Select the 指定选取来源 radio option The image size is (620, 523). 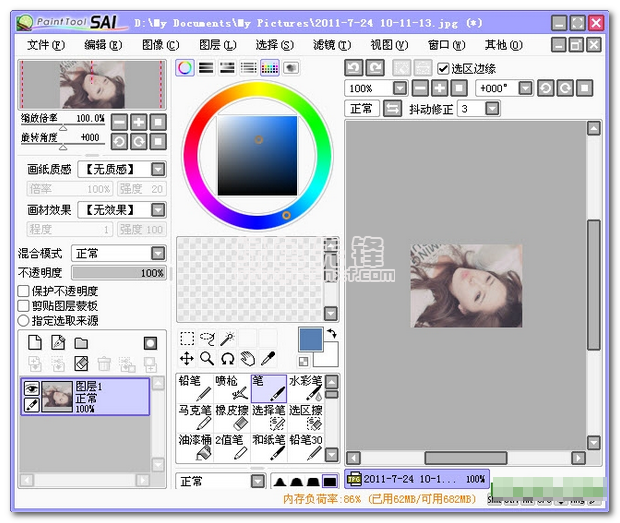(x=23, y=320)
